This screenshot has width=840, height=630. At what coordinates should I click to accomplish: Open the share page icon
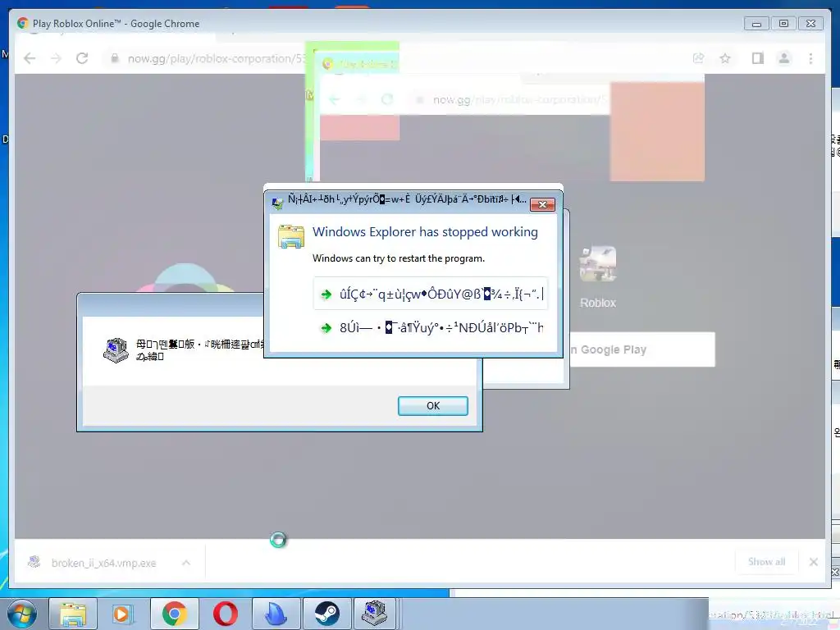pos(698,58)
